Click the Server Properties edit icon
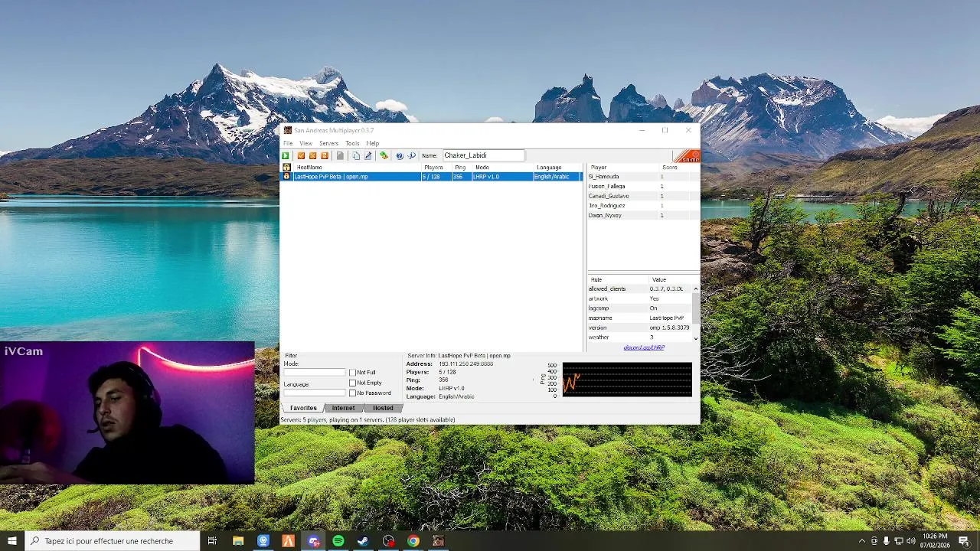The height and width of the screenshot is (551, 980). click(367, 155)
